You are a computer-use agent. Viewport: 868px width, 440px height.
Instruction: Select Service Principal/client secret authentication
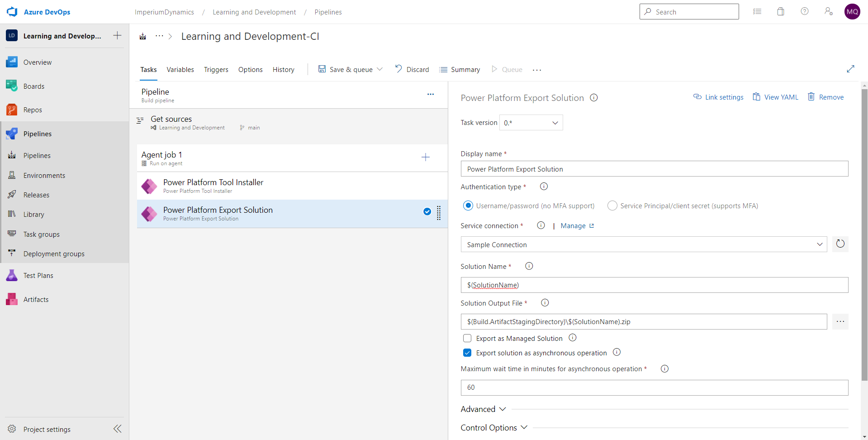[x=612, y=206]
